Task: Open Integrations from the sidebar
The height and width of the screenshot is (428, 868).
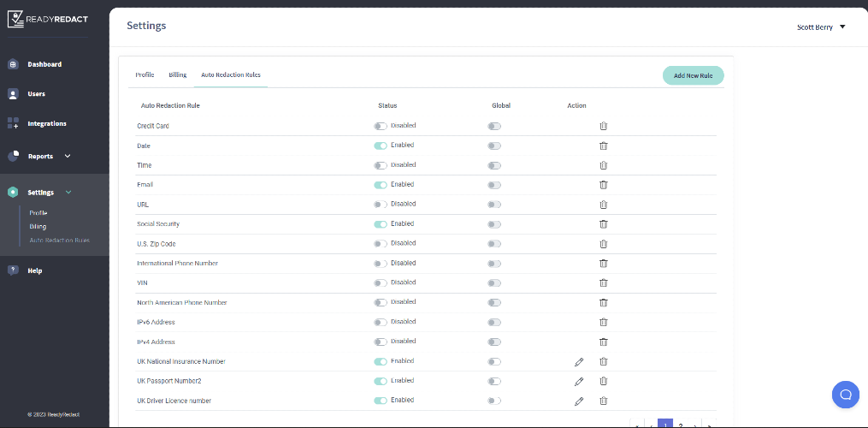Action: pos(46,123)
